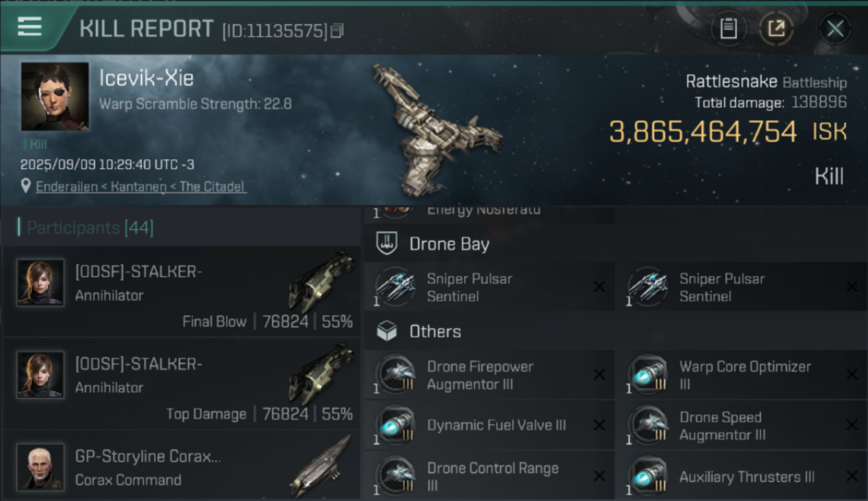This screenshot has width=868, height=501.
Task: Click the Drone Bay section header
Action: [449, 244]
